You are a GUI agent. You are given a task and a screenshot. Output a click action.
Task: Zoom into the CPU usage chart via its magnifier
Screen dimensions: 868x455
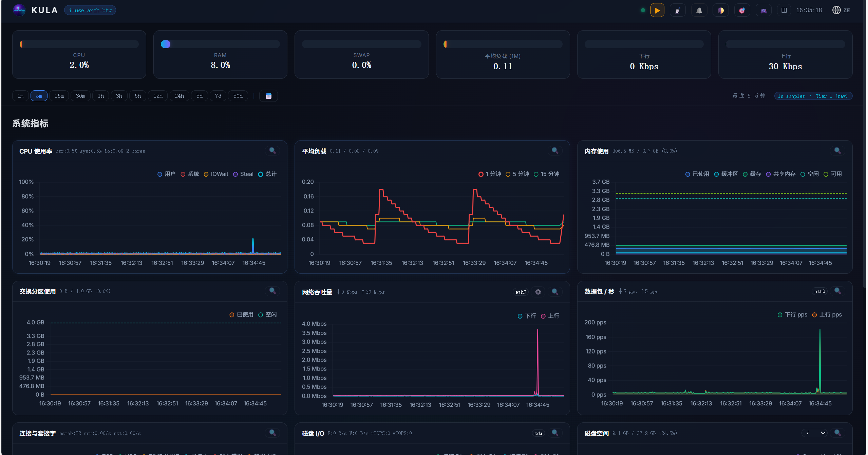click(272, 150)
